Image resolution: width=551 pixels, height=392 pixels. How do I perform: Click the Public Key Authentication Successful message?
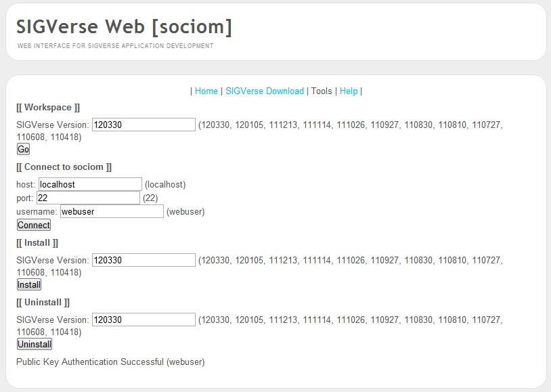[x=110, y=362]
